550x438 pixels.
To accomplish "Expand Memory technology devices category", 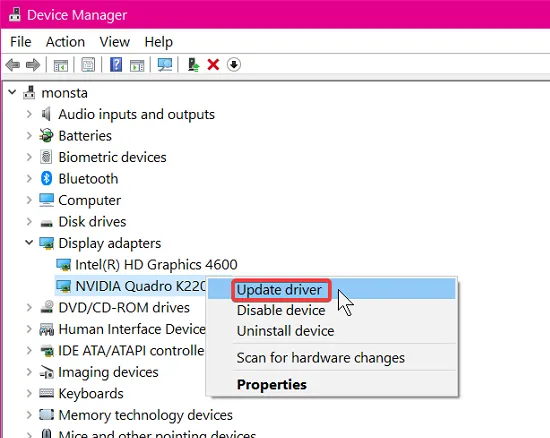I will 29,415.
